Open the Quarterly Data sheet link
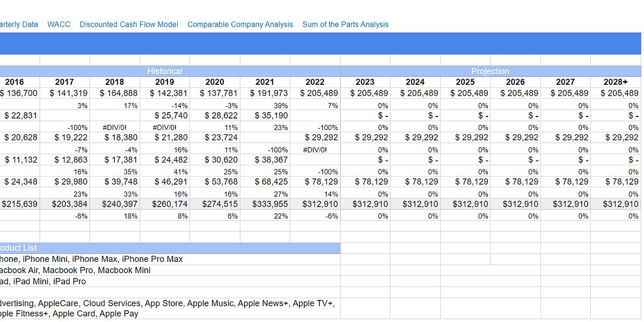The height and width of the screenshot is (322, 644). point(19,24)
